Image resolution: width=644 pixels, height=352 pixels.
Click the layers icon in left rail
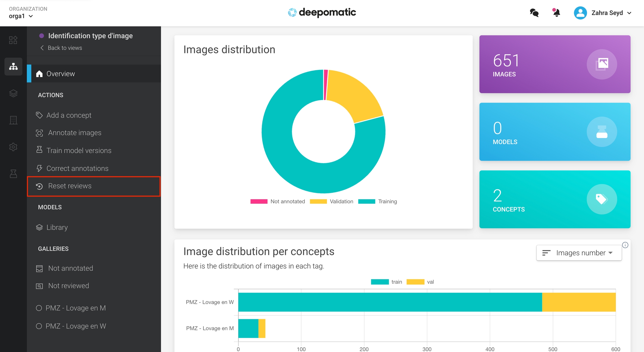point(13,93)
